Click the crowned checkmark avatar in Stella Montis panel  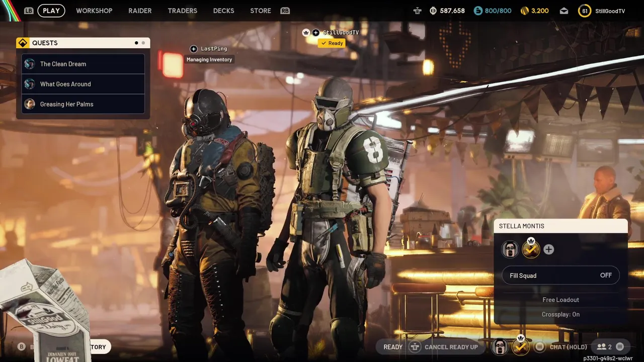pyautogui.click(x=531, y=248)
